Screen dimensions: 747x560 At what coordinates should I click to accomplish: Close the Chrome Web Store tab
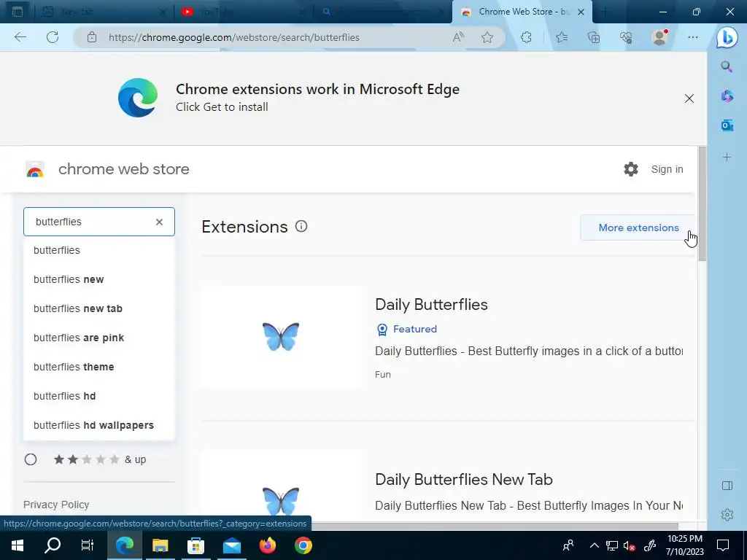point(581,12)
